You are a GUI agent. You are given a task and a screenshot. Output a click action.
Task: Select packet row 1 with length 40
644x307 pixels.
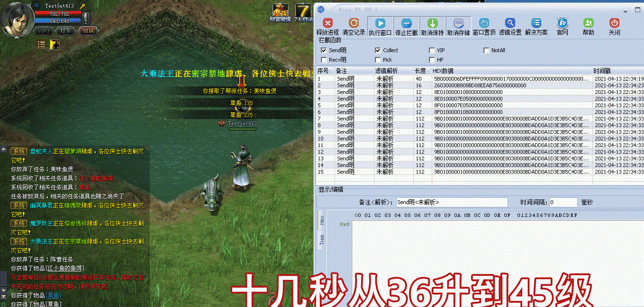pyautogui.click(x=480, y=79)
